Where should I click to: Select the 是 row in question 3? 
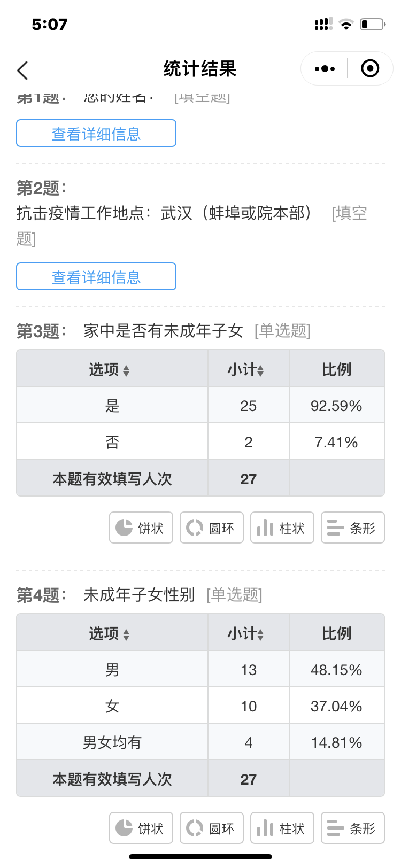click(112, 406)
